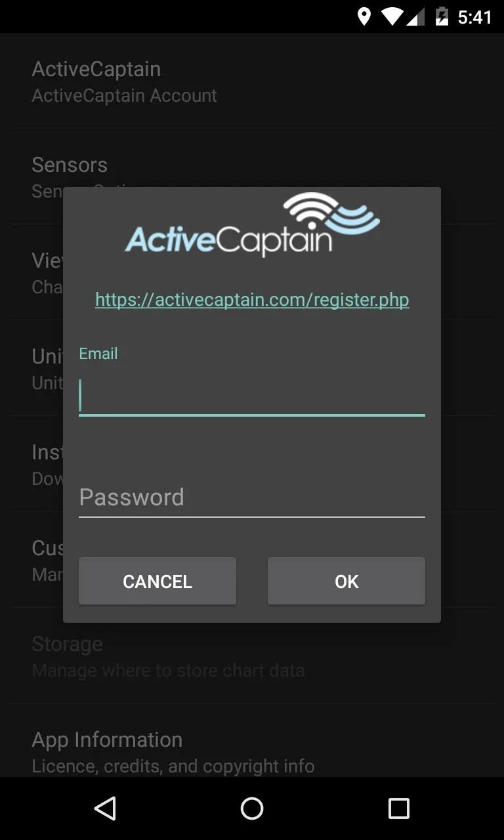Tap the Android home circle icon
The height and width of the screenshot is (840, 504).
tap(252, 808)
